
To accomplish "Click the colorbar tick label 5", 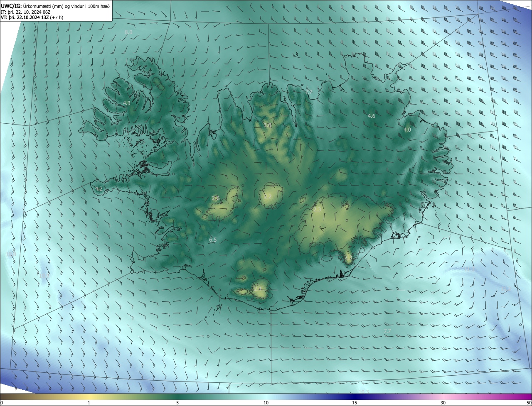I will pos(177,403).
